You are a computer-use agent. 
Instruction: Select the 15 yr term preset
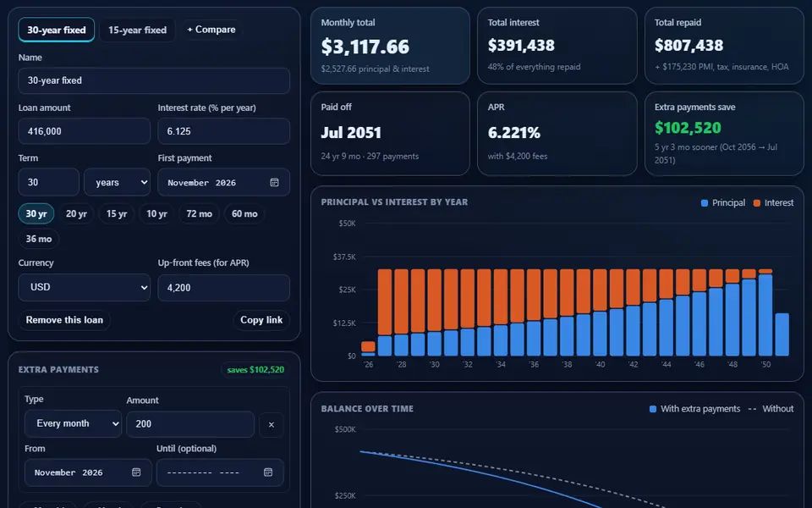pyautogui.click(x=117, y=213)
